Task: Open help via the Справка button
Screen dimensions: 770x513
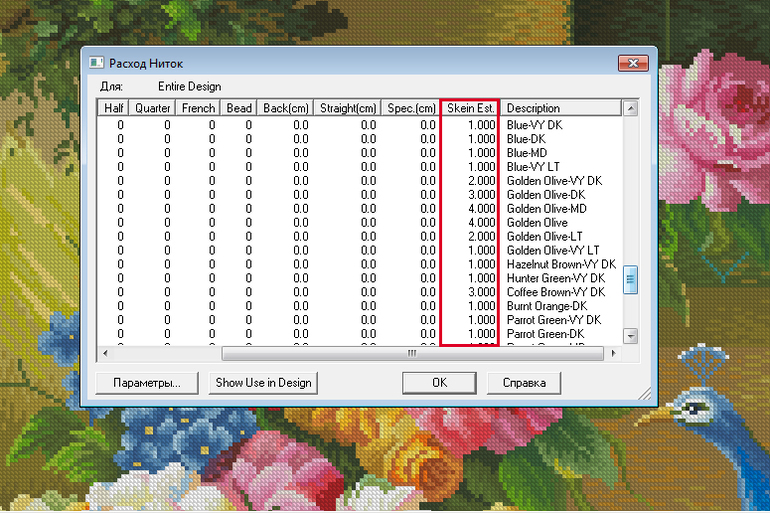Action: click(x=524, y=382)
